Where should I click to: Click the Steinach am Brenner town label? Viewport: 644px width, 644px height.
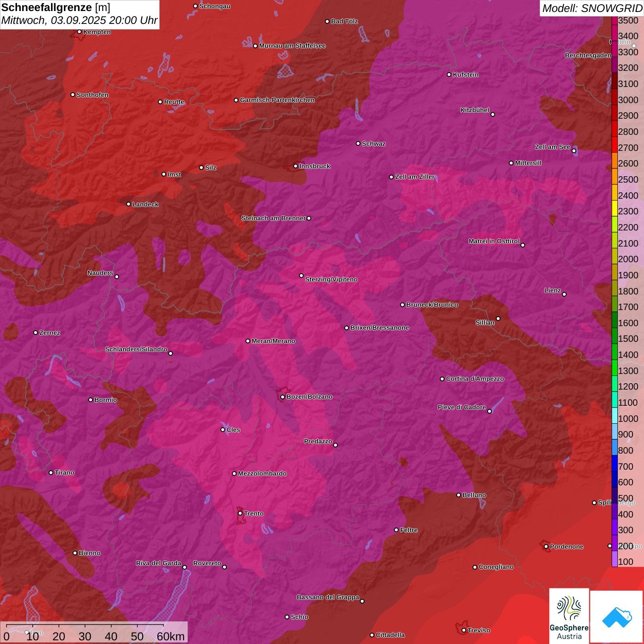pos(273,218)
